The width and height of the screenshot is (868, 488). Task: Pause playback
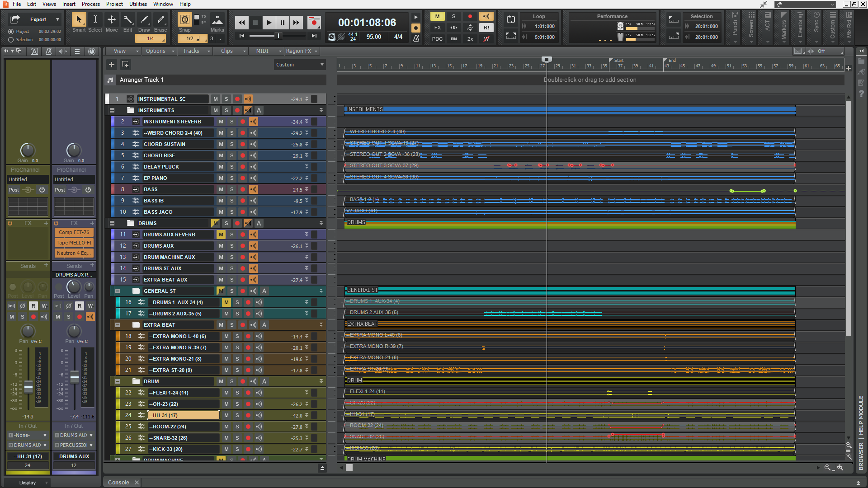[283, 23]
